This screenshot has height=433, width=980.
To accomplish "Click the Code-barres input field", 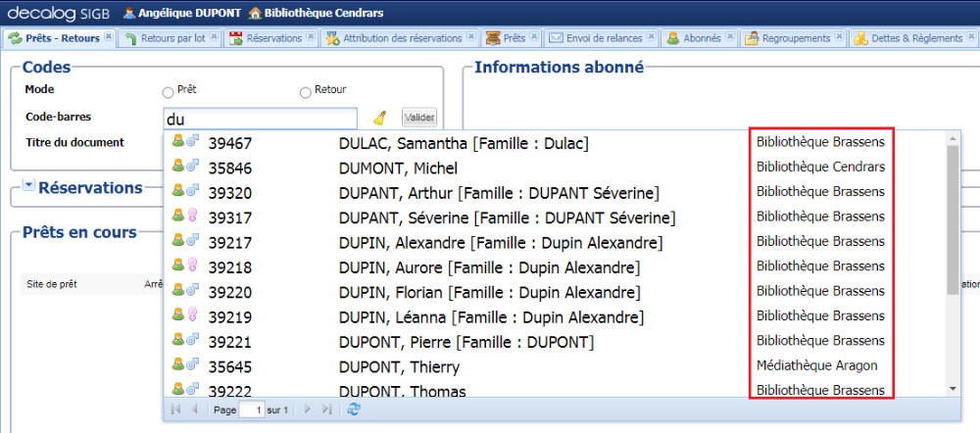I will click(260, 119).
